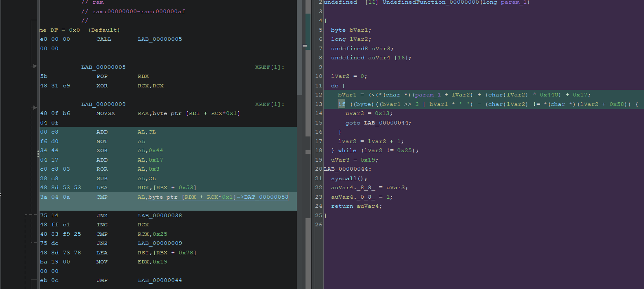Click the do keyword in the decompiler

334,86
